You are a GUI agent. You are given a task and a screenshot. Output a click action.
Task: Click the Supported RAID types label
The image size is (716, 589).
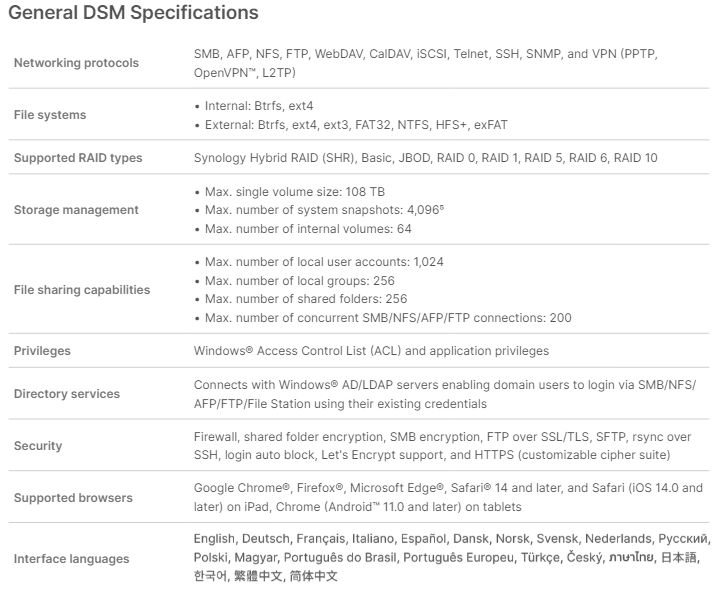78,158
